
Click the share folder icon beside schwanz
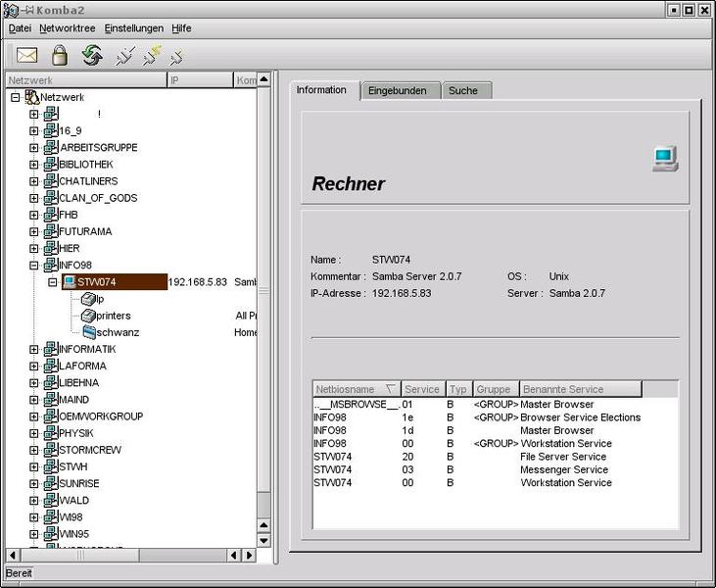(x=89, y=332)
